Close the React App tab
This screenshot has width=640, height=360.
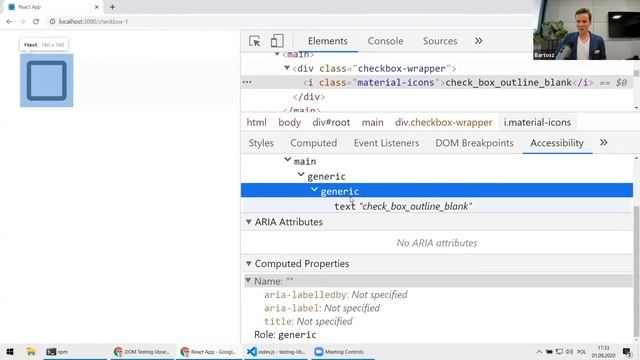point(96,7)
